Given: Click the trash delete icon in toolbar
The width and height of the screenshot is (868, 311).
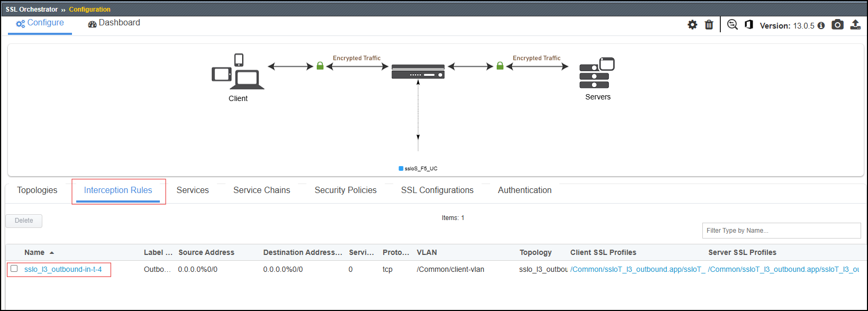Looking at the screenshot, I should pos(709,25).
